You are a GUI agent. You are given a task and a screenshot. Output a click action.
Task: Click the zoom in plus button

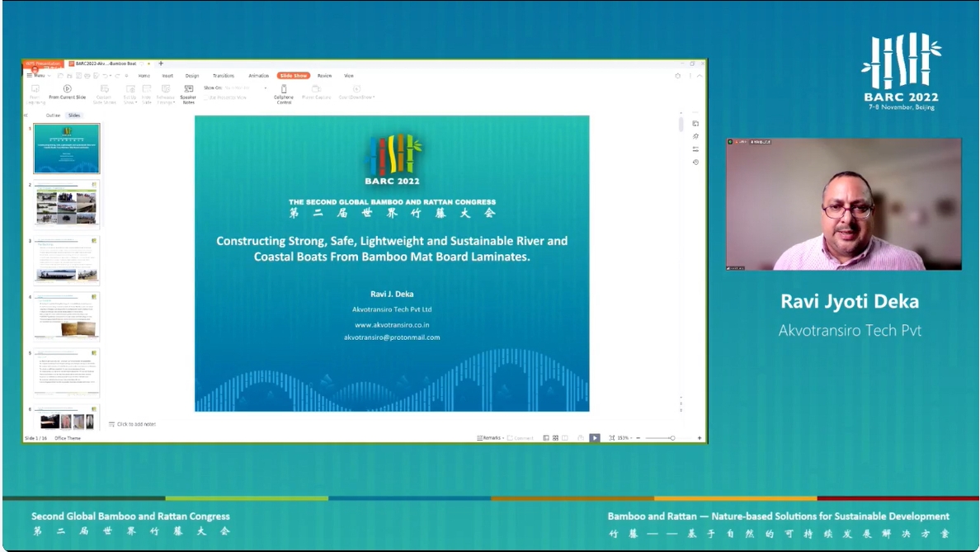tap(700, 438)
